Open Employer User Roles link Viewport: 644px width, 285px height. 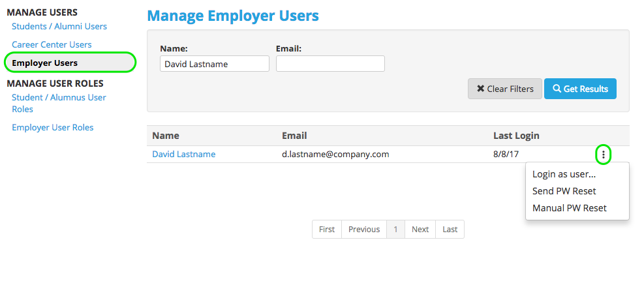(53, 127)
